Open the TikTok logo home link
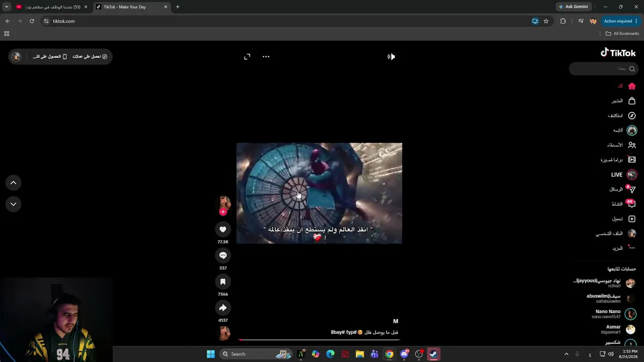 coord(618,53)
